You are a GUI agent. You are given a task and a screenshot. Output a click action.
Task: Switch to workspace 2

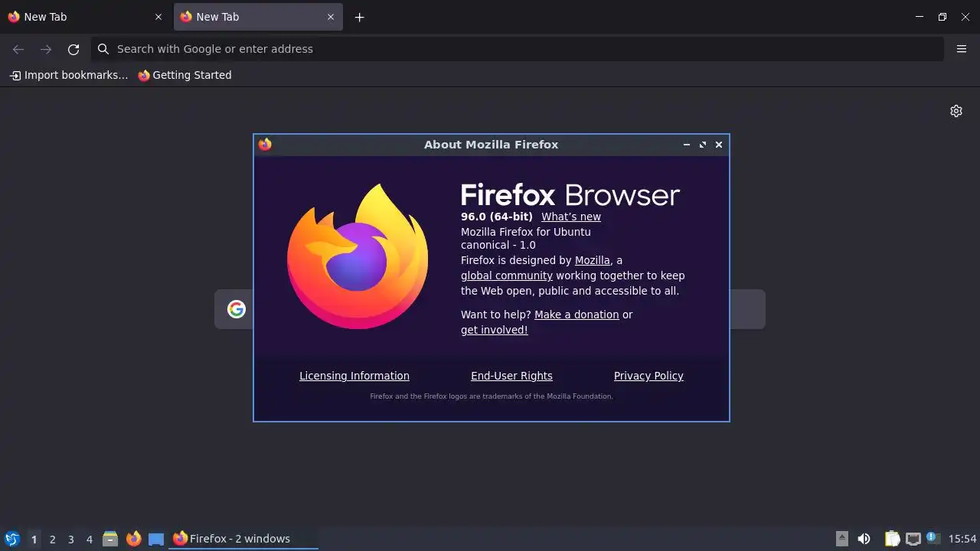point(52,540)
